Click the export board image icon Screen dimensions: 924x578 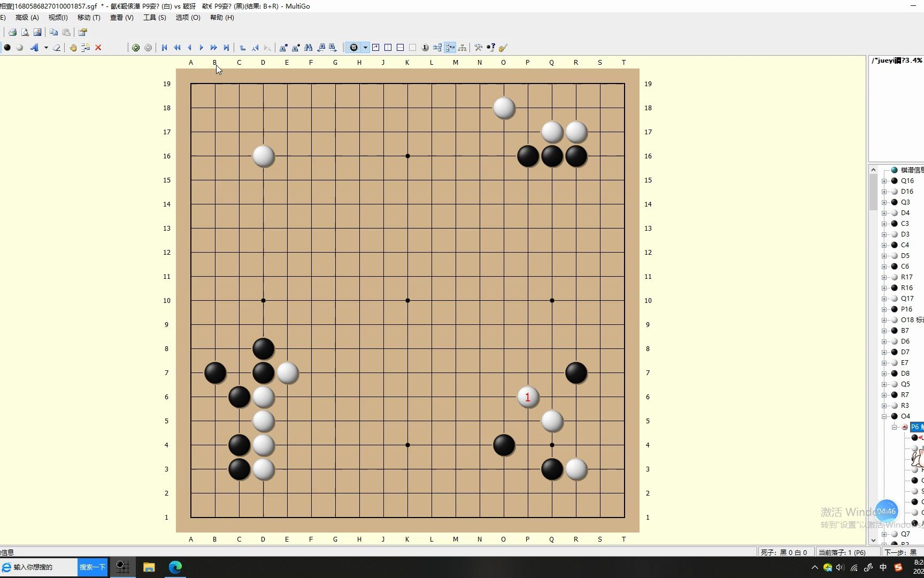tap(37, 32)
